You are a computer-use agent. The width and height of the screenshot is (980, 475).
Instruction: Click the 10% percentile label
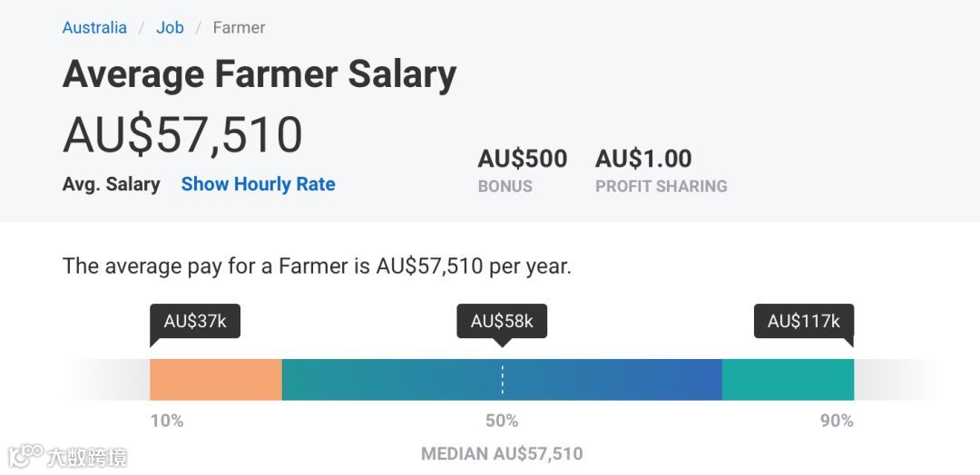tap(166, 421)
